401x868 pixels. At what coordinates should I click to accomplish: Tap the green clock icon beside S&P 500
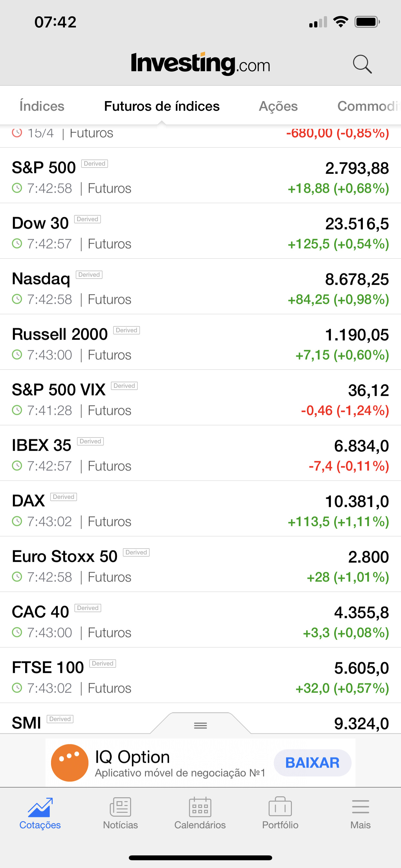click(x=17, y=188)
